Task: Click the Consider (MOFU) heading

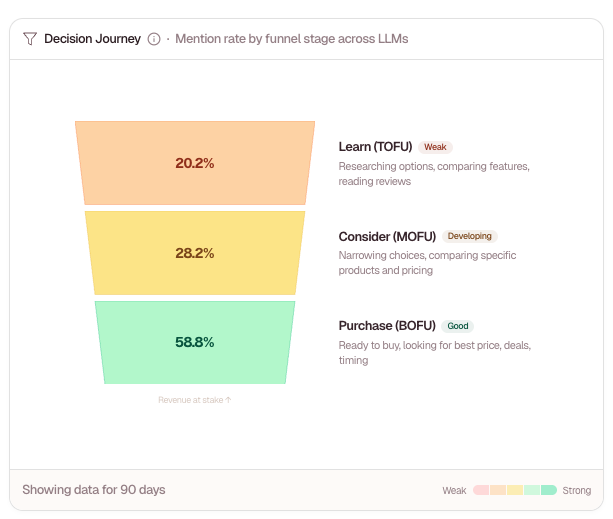Action: (x=387, y=237)
